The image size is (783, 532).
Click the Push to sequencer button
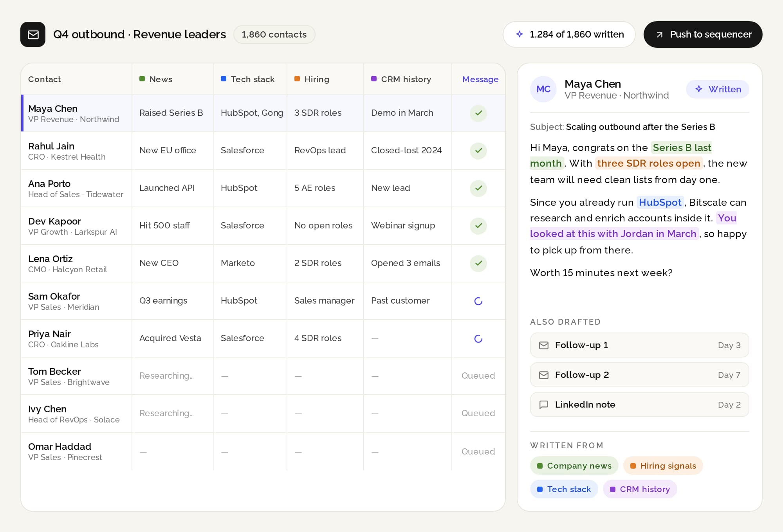703,34
